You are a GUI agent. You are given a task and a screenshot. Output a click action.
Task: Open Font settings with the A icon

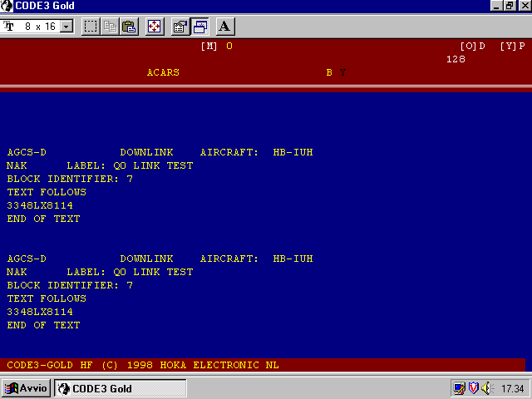pos(224,27)
